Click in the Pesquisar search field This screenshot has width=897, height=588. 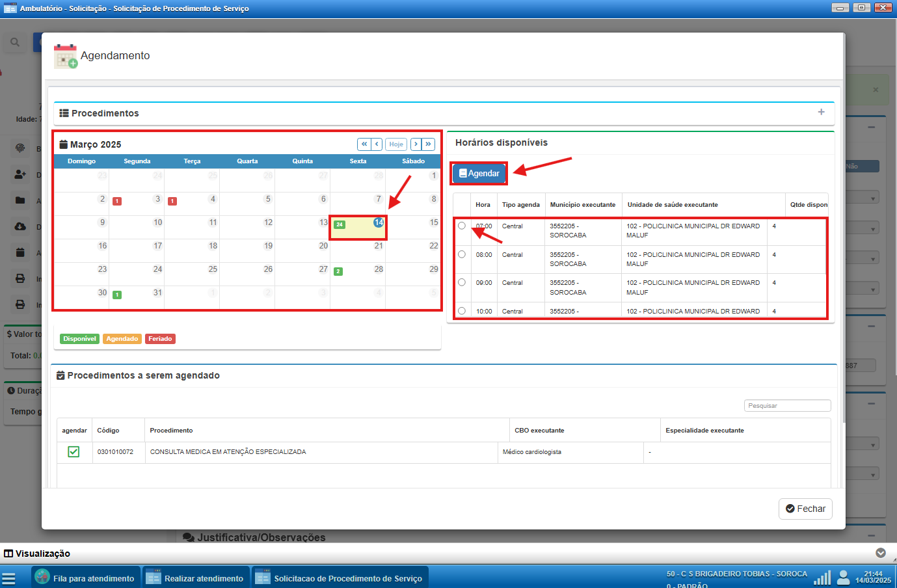[x=787, y=405]
